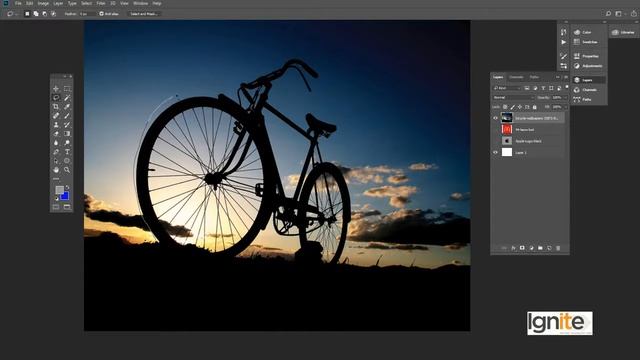Choose Intersect with Selection mode
The width and height of the screenshot is (640, 360).
coord(53,13)
